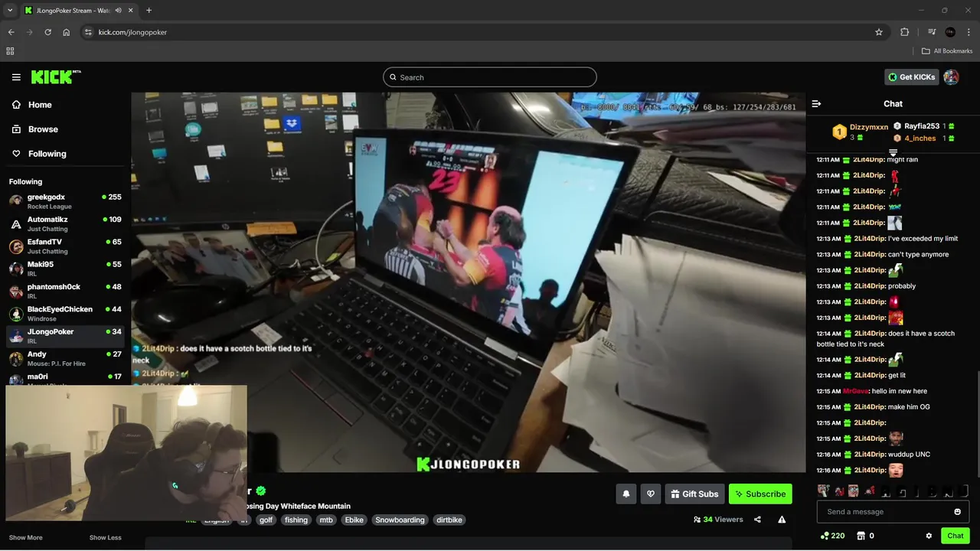Open a new browser tab
The image size is (980, 551).
coord(149,11)
